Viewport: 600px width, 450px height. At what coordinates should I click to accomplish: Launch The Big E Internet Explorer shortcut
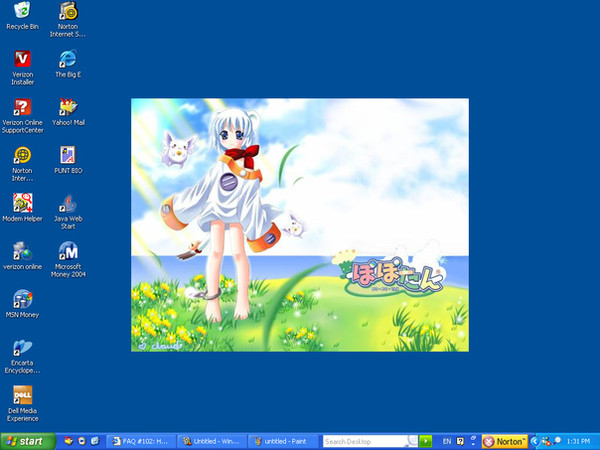click(x=68, y=64)
